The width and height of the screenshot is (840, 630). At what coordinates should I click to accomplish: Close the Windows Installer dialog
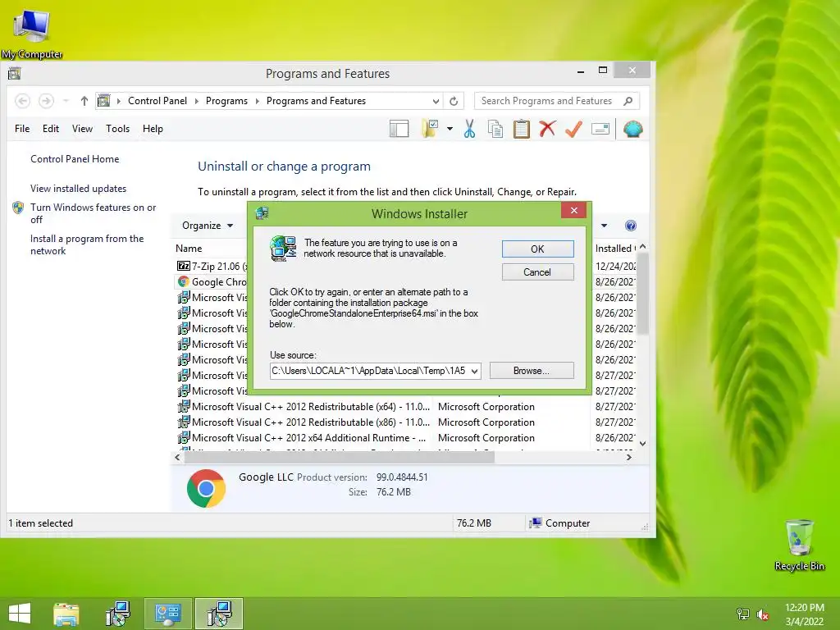(573, 210)
